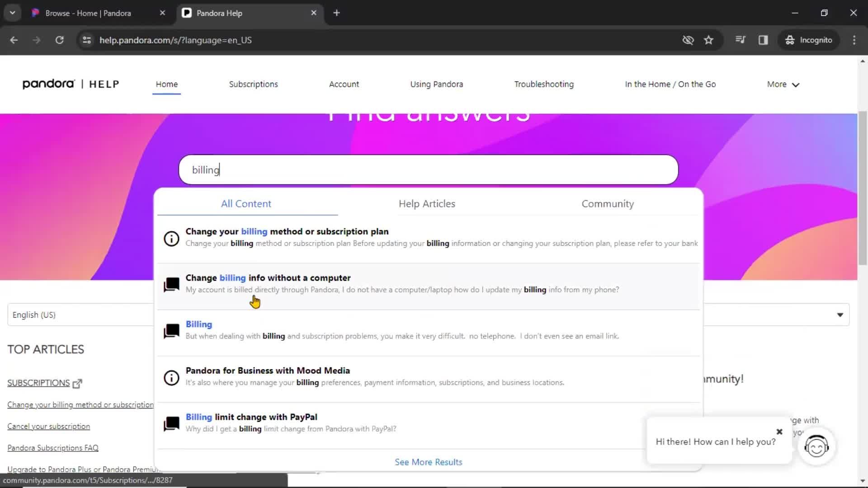The width and height of the screenshot is (868, 488).
Task: Click See More Results link
Action: click(429, 462)
